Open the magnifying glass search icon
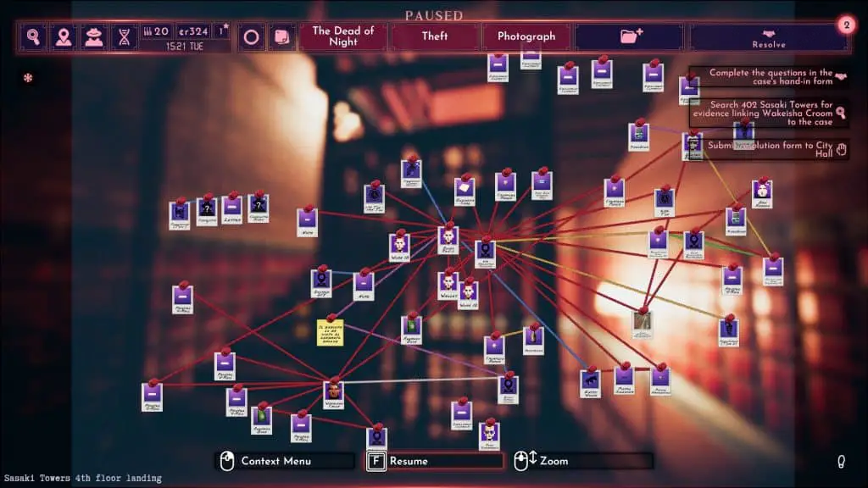868x488 pixels. [x=33, y=36]
